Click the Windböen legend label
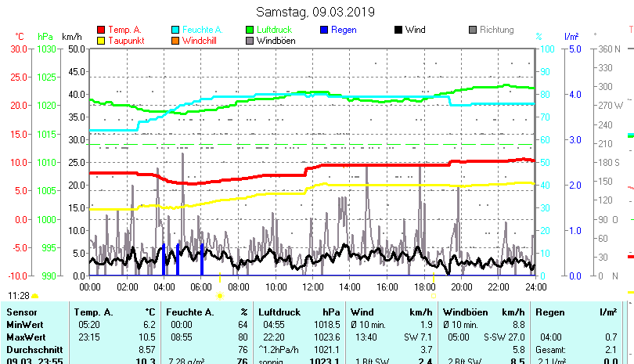This screenshot has width=634, height=364. [x=276, y=41]
